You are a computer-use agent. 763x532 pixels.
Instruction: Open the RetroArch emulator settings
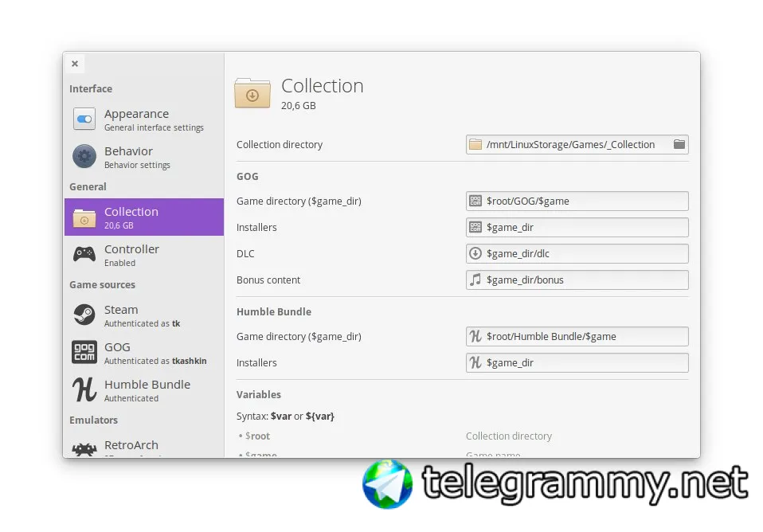[x=144, y=445]
